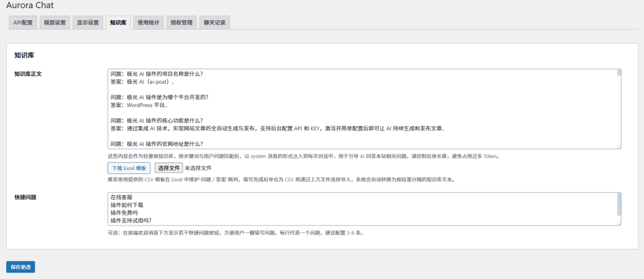This screenshot has width=644, height=279.
Task: Click the 知识库正文 textarea scrollbar thumb
Action: (x=619, y=73)
